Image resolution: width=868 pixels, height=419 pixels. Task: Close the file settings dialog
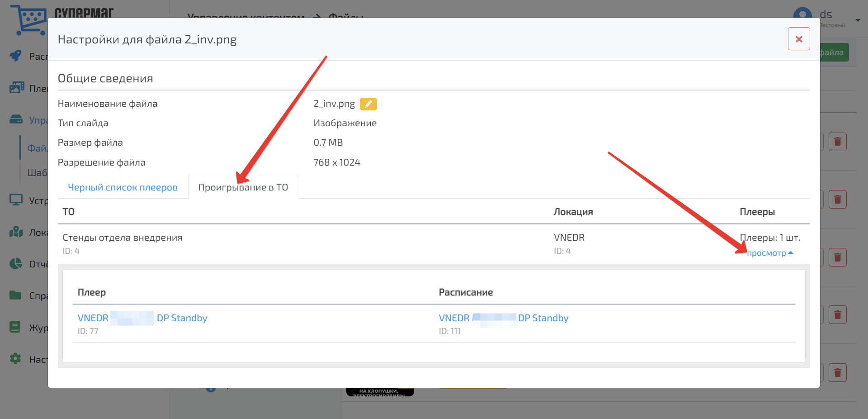point(799,39)
